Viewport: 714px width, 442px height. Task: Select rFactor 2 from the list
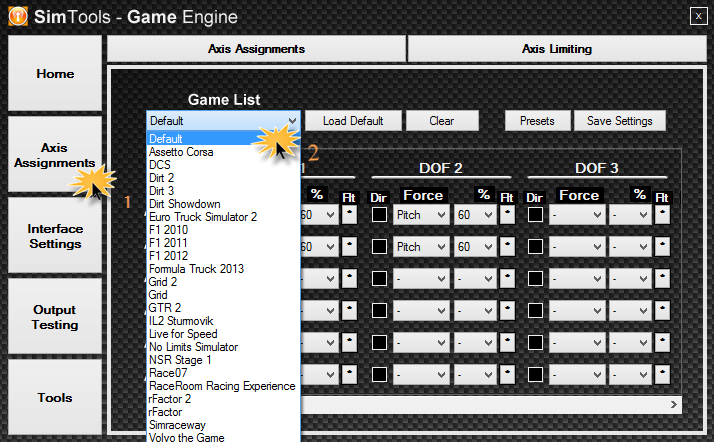click(x=223, y=399)
